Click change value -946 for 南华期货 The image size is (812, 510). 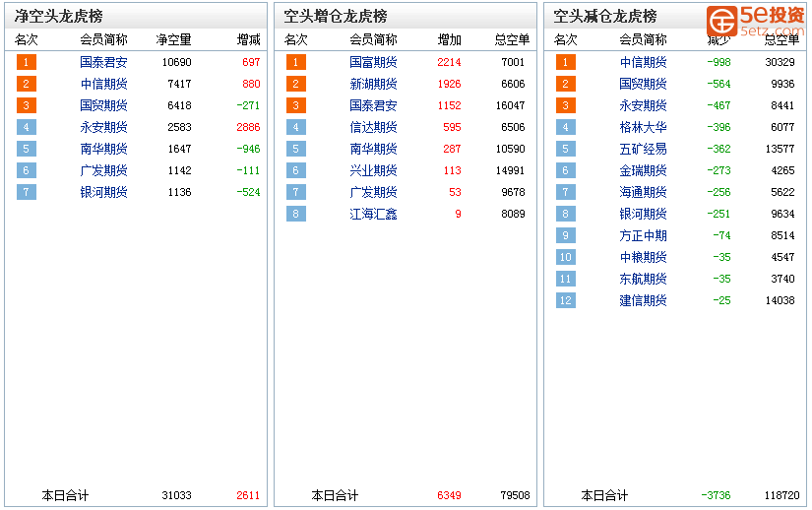(248, 149)
